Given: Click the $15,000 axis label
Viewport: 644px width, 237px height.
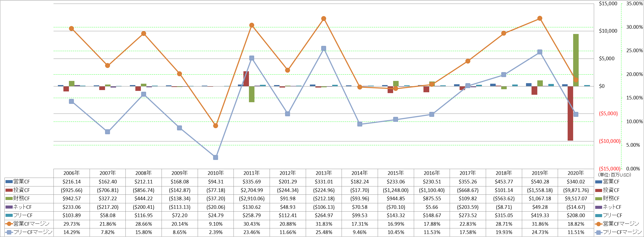Looking at the screenshot, I should (608, 4).
